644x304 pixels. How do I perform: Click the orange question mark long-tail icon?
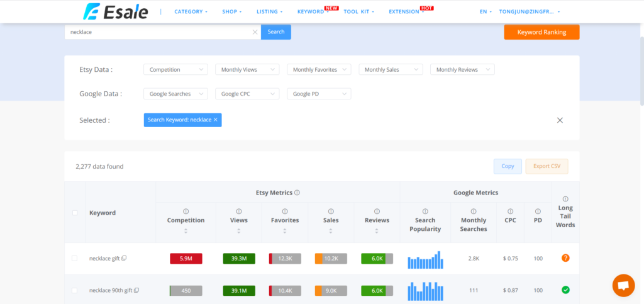(565, 258)
